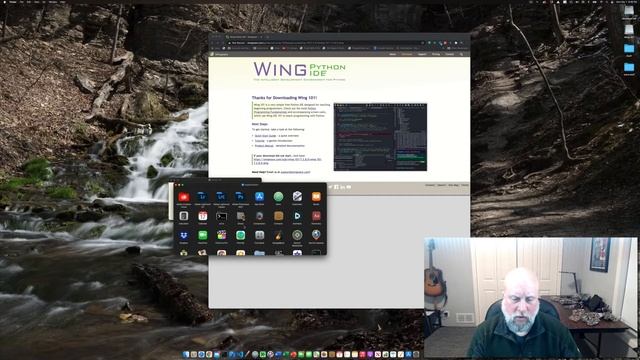The height and width of the screenshot is (360, 640).
Task: Open Adobe Photoshop from Applications folder
Action: [240, 197]
